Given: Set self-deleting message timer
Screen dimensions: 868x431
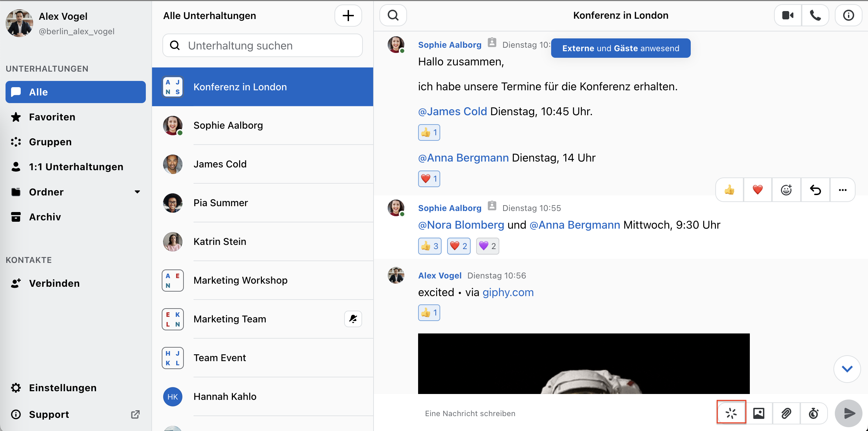Looking at the screenshot, I should tap(814, 413).
